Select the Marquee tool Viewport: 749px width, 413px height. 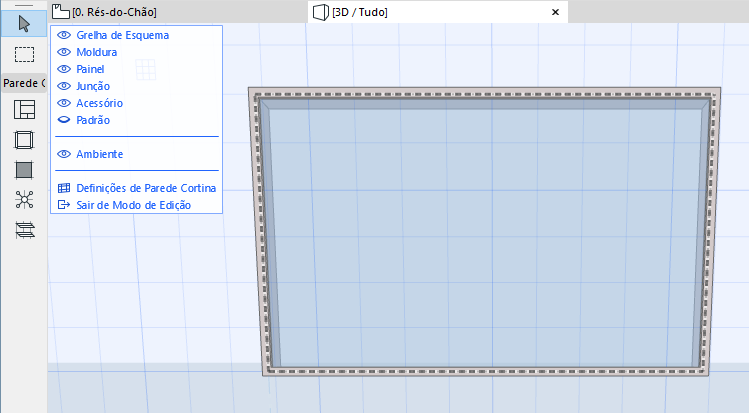coord(24,54)
